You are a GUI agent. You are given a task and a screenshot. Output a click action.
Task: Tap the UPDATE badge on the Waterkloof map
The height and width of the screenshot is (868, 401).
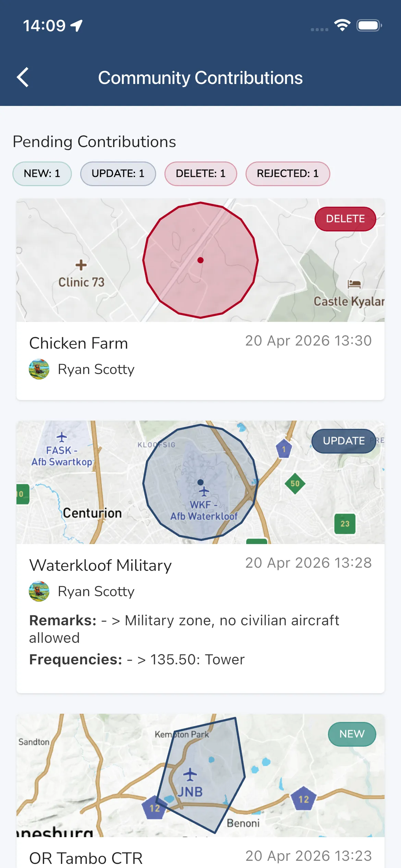click(343, 441)
